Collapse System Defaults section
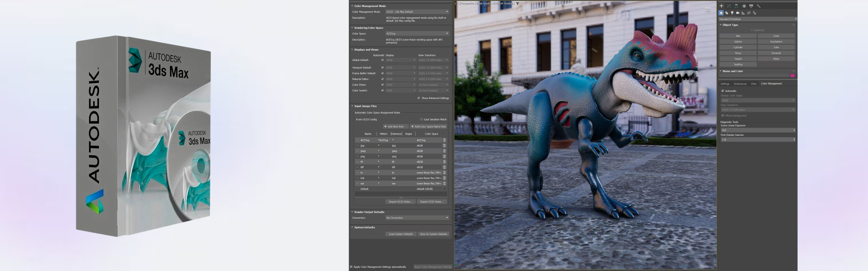 pyautogui.click(x=352, y=227)
